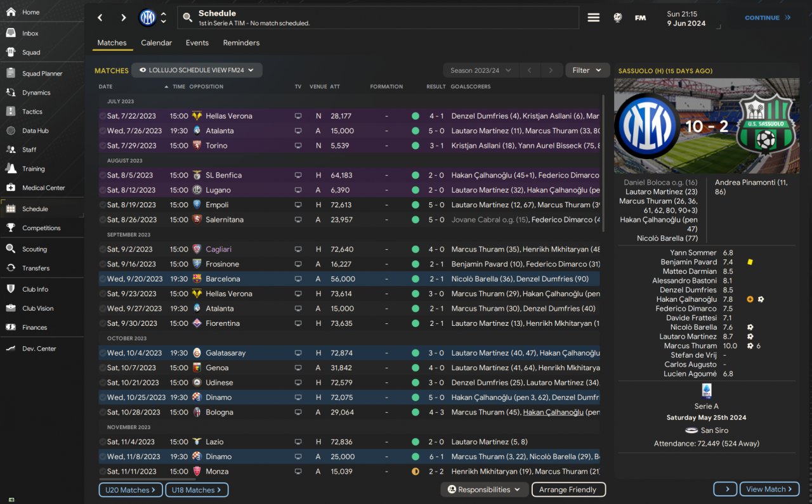Sort matches by the Date column header

(105, 87)
